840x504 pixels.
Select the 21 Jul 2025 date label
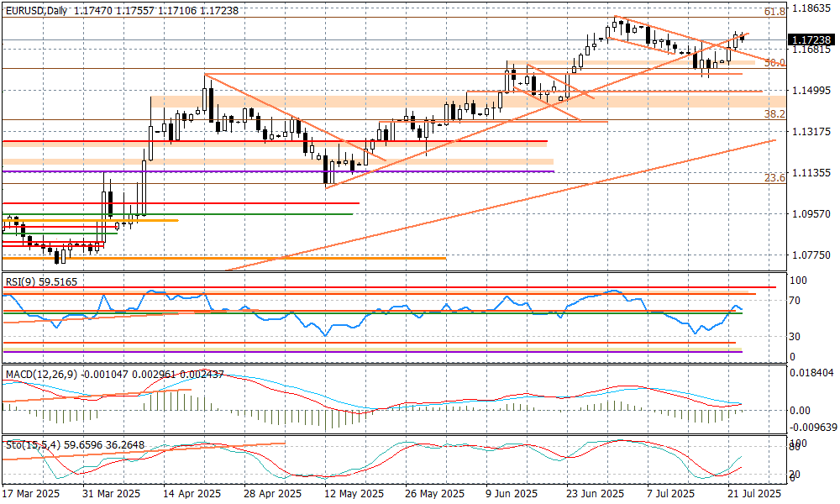755,493
